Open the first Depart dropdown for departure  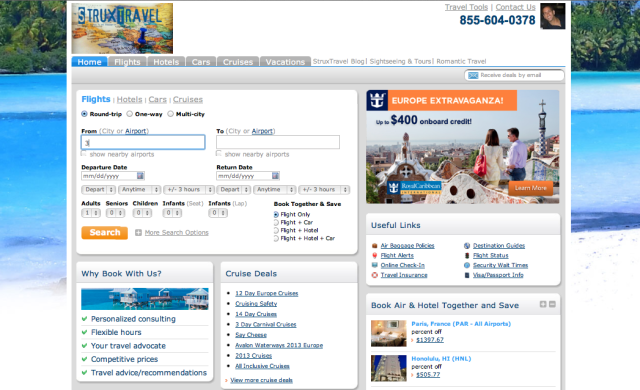[99, 190]
